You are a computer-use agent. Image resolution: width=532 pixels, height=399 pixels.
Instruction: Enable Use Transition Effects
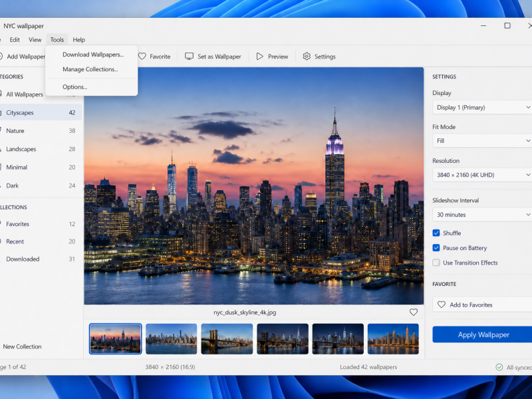point(436,263)
